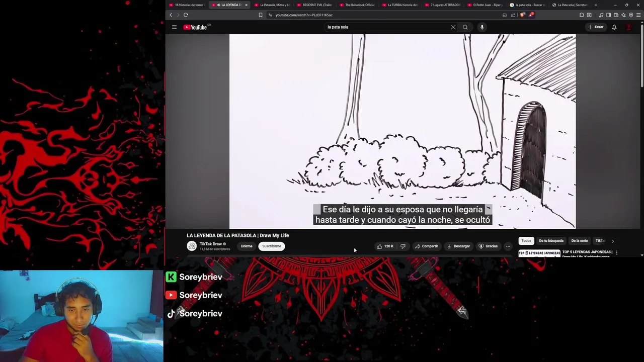Screen dimensions: 644x362
Task: Switch to the la pata sola - Buscar tab
Action: click(528, 5)
